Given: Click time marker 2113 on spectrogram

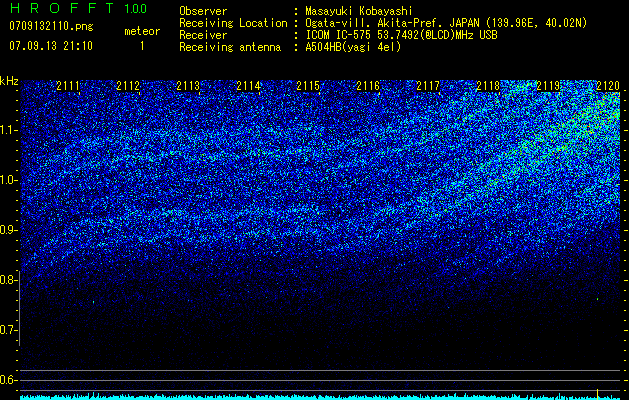Looking at the screenshot, I should pos(188,86).
